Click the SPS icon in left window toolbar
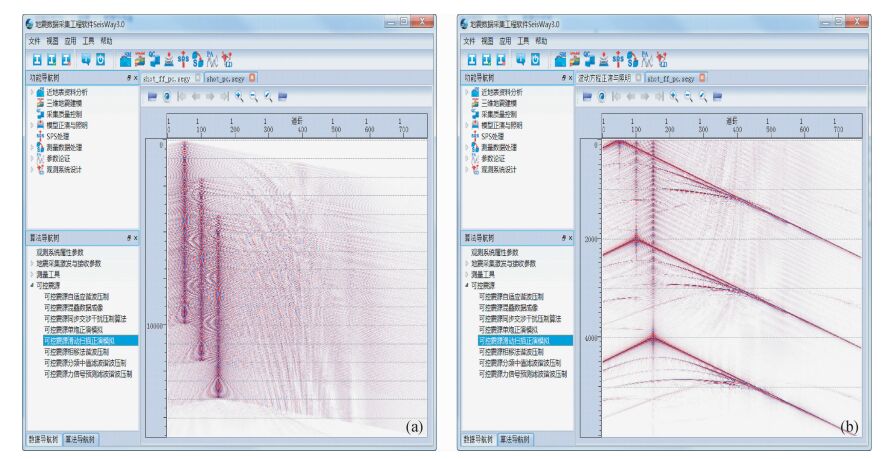The height and width of the screenshot is (459, 885). tap(184, 59)
